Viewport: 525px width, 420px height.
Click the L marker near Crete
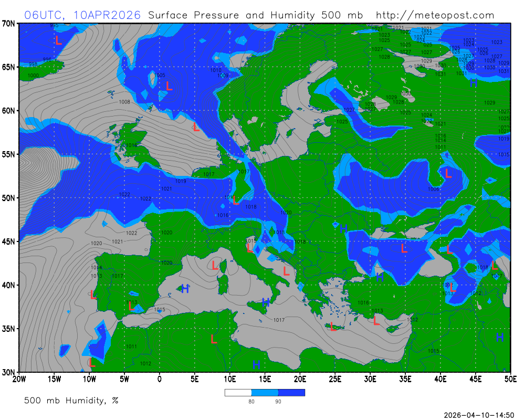click(333, 327)
